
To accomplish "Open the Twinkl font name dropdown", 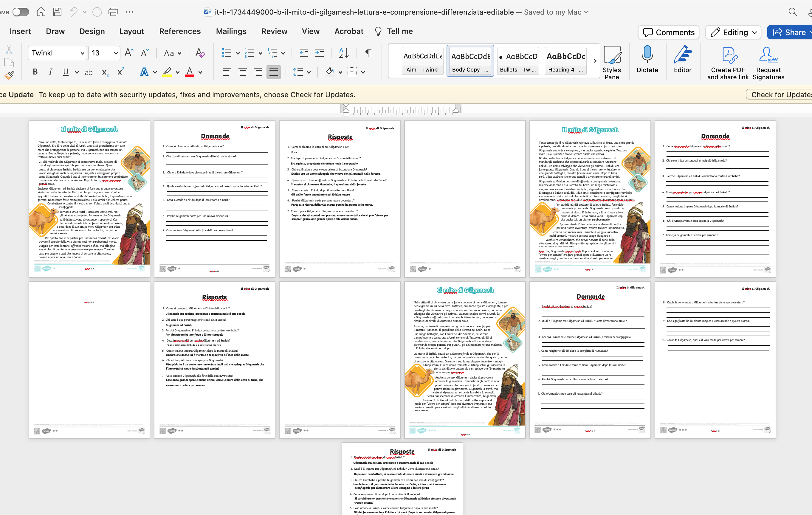I will [x=82, y=53].
